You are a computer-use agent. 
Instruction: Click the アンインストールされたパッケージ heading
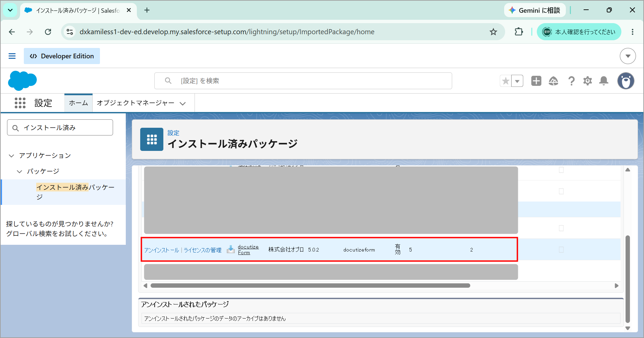[185, 304]
